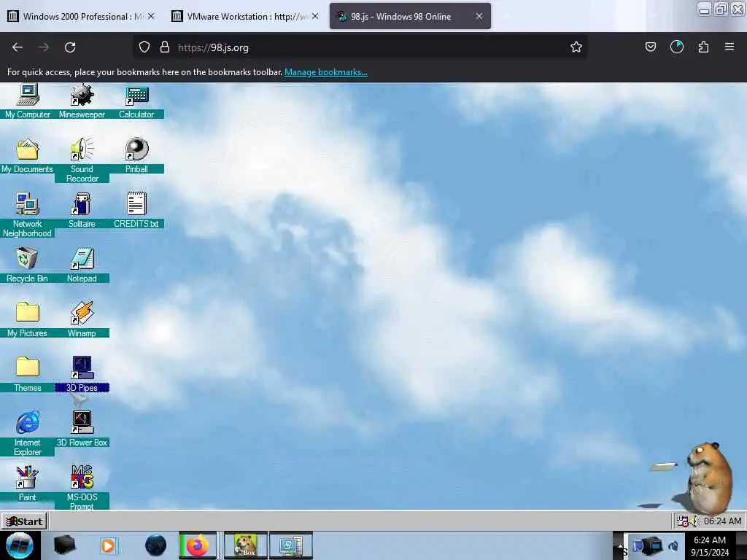Switch to VMware Workstation tab

tap(245, 16)
